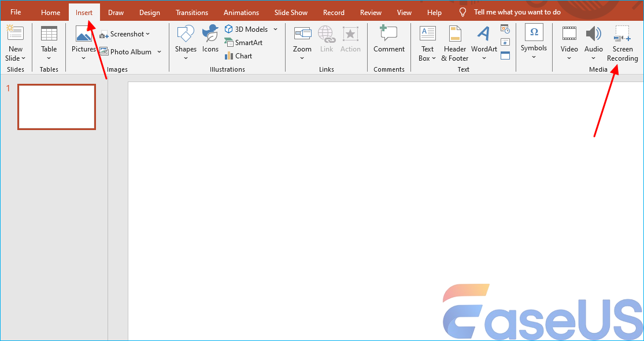Expand the Video dropdown arrow
The width and height of the screenshot is (644, 341).
pyautogui.click(x=569, y=58)
